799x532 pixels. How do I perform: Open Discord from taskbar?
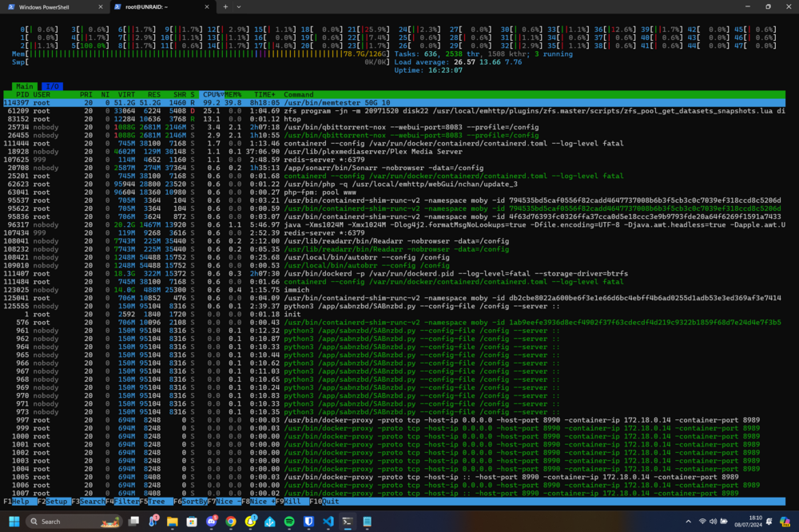tap(212, 522)
